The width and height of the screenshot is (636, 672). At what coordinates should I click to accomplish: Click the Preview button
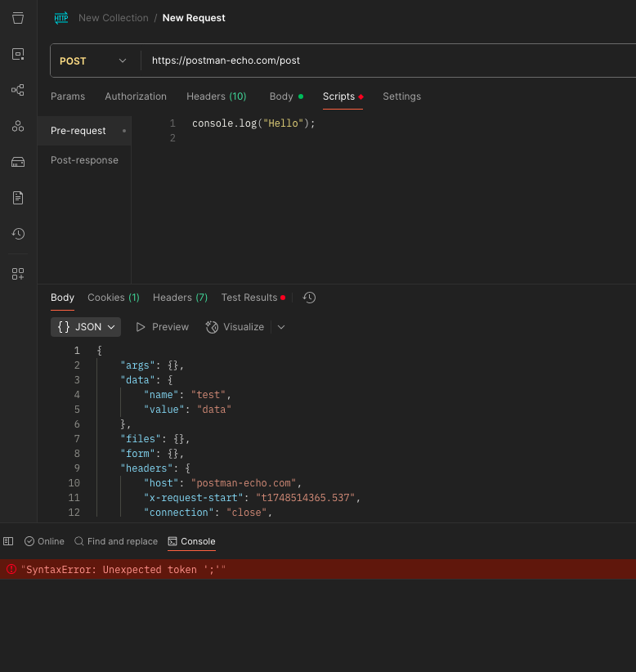(162, 327)
